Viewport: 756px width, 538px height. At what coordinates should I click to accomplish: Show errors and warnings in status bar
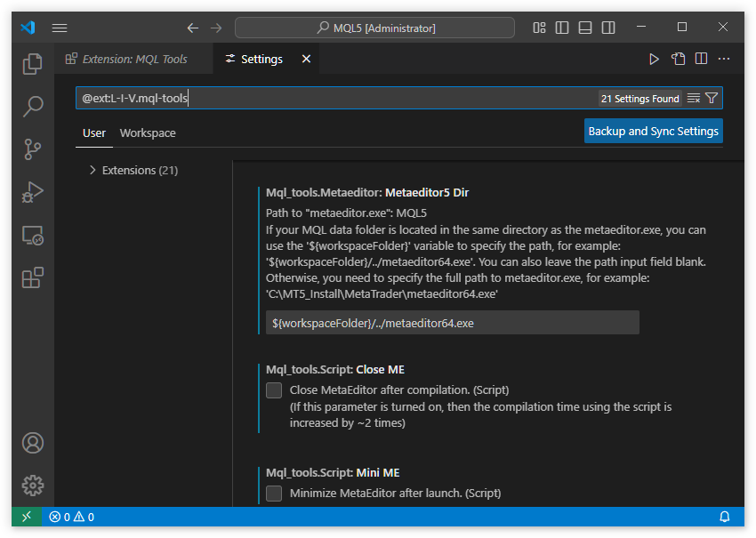point(71,517)
